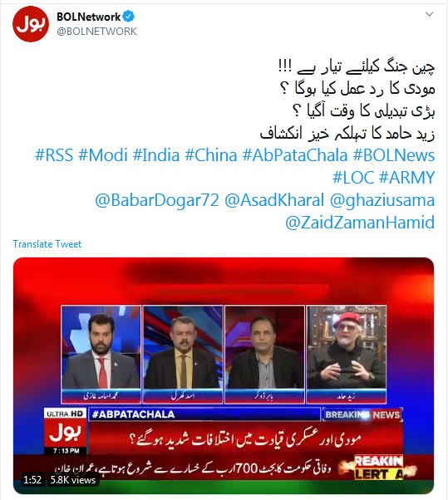Image resolution: width=448 pixels, height=500 pixels.
Task: Open the #ARMY hashtag
Action: pyautogui.click(x=406, y=178)
